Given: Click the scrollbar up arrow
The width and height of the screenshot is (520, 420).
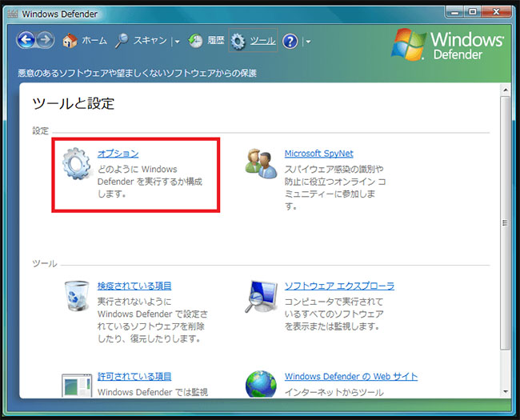Looking at the screenshot, I should pos(506,90).
